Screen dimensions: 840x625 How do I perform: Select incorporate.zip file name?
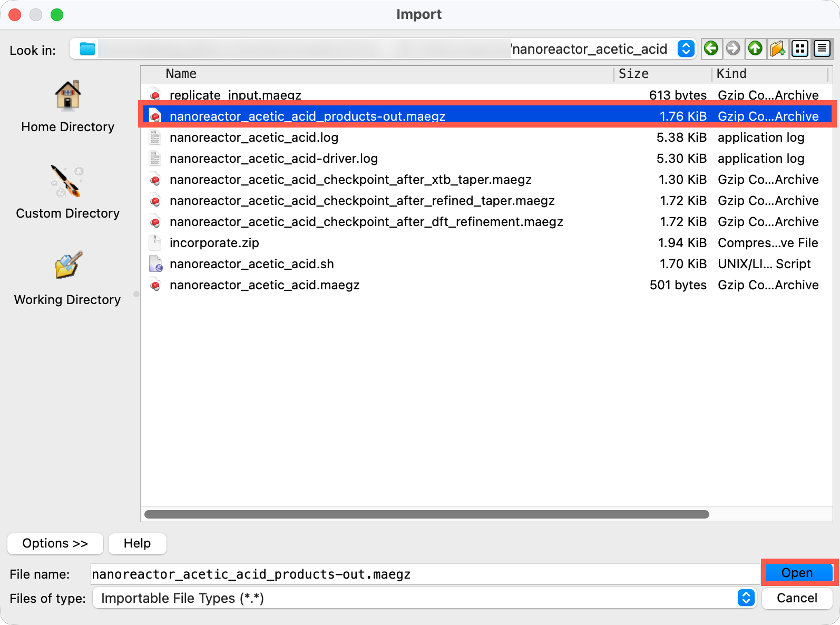(x=214, y=243)
